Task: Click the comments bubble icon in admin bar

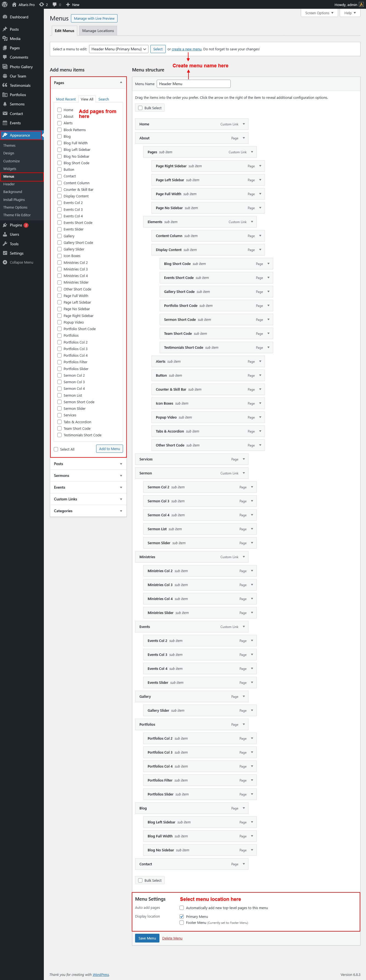Action: point(55,5)
